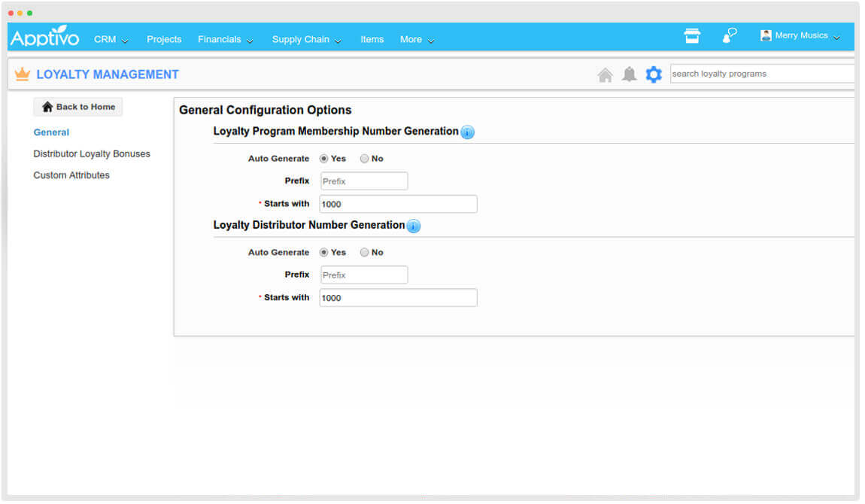Go to home via house icon

click(605, 74)
